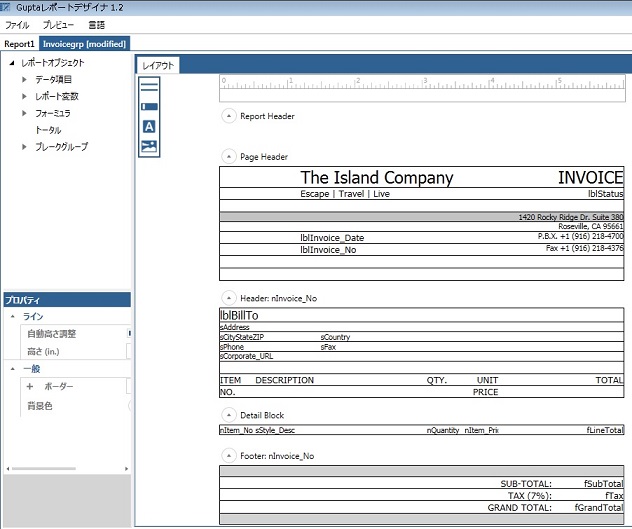Select 'Escape | Travel | Live' tagline
Screen dimensions: 632x529
(x=345, y=194)
